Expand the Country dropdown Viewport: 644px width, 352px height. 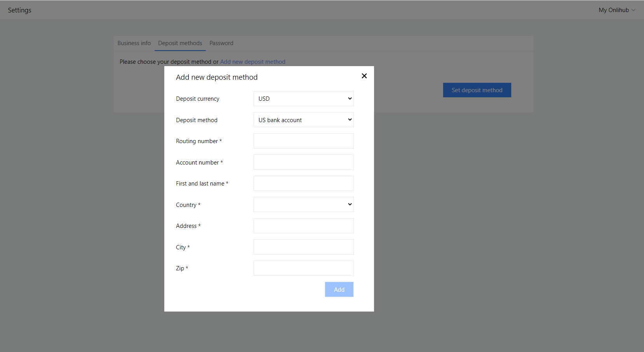click(x=304, y=205)
